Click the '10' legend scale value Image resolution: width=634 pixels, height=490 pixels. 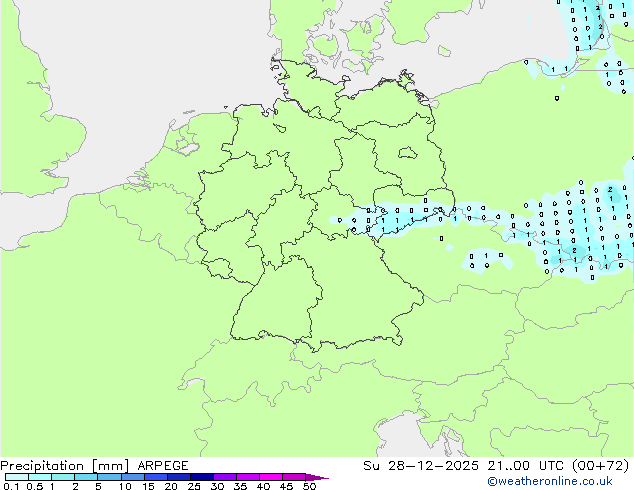[125, 486]
